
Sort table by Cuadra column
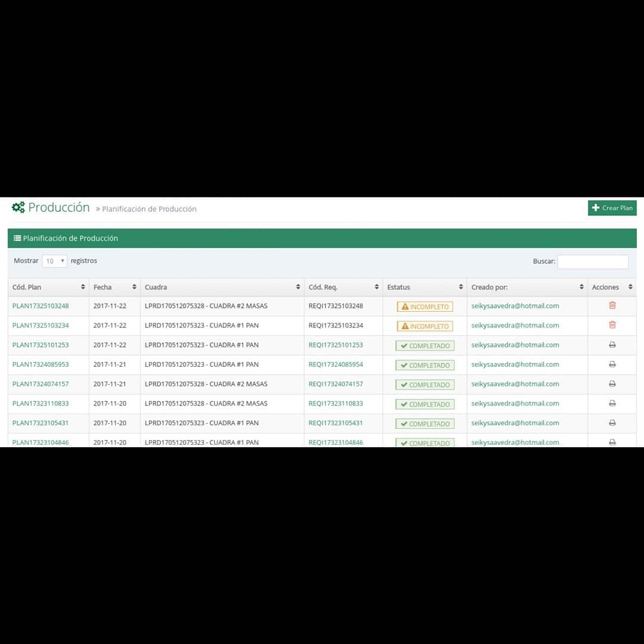222,287
